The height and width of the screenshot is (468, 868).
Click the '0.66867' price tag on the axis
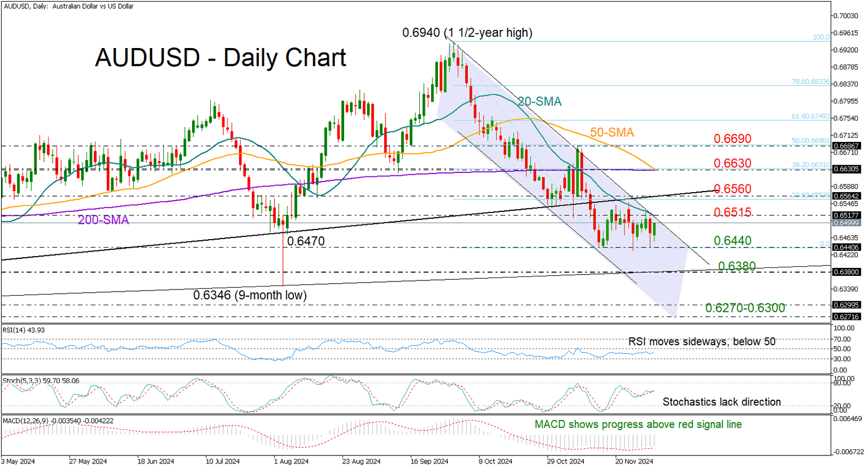[x=846, y=146]
